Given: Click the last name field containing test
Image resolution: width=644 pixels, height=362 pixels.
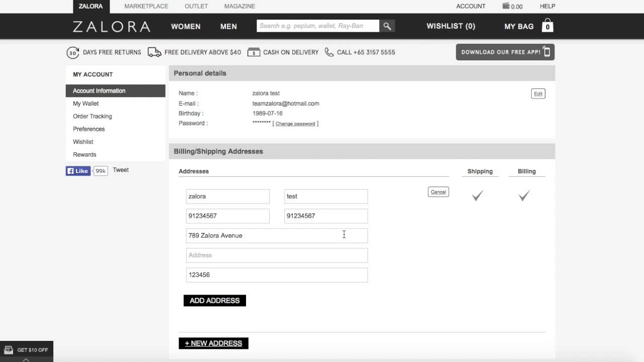Looking at the screenshot, I should click(326, 196).
